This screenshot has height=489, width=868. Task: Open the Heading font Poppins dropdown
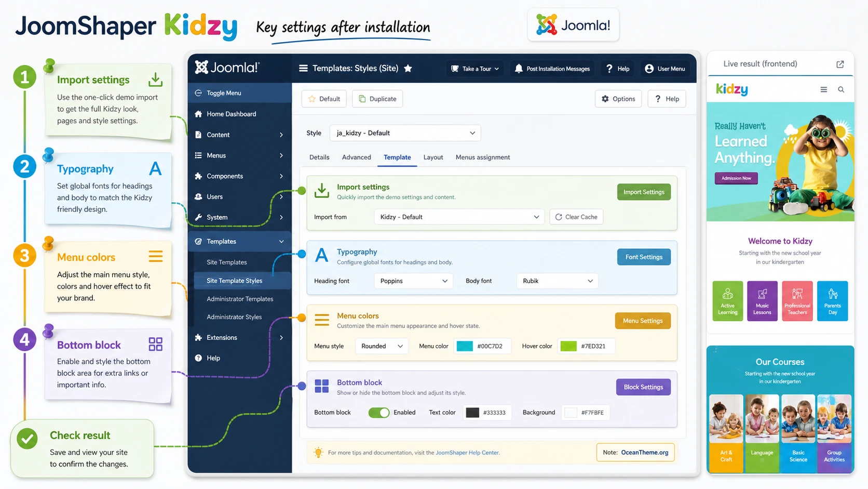coord(413,281)
